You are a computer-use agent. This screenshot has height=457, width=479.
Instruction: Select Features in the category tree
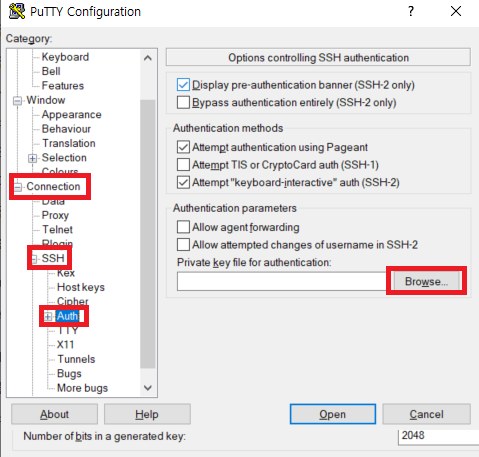[63, 86]
